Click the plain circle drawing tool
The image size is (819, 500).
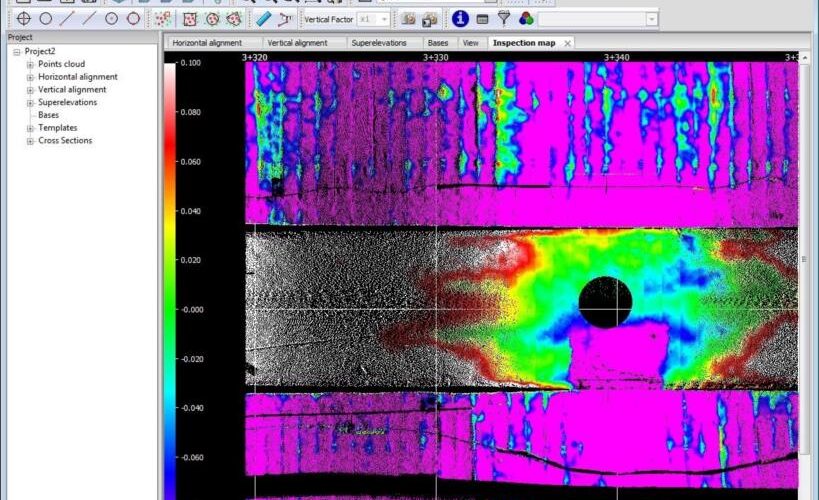pyautogui.click(x=46, y=19)
